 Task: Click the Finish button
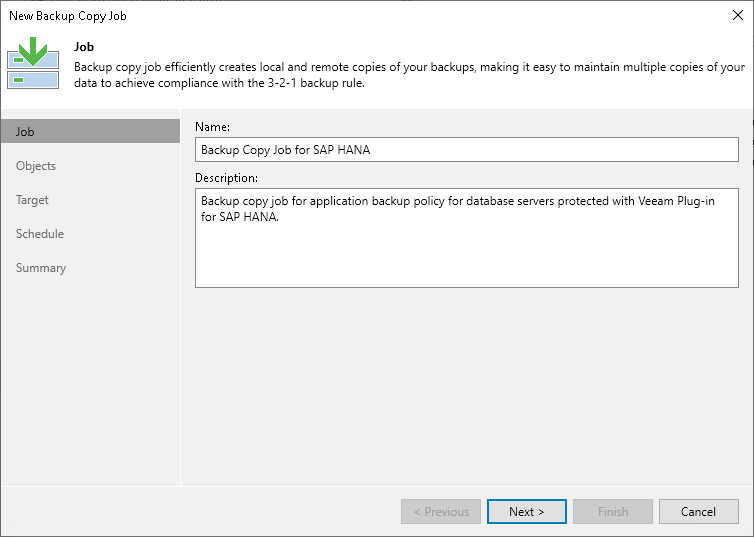pyautogui.click(x=612, y=512)
